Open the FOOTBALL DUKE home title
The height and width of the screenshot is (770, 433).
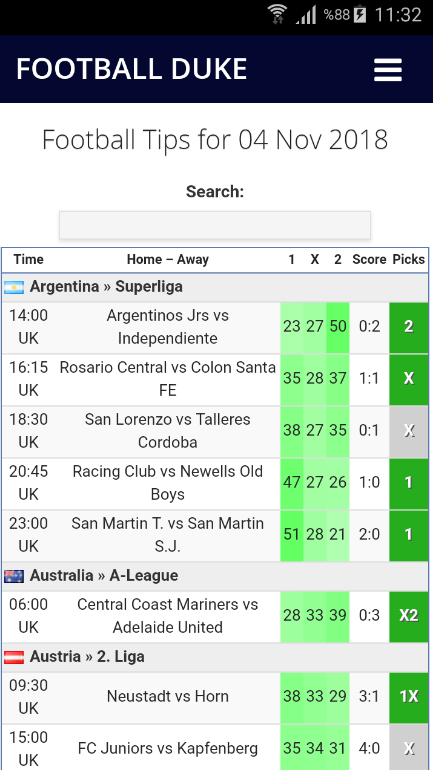tap(132, 69)
